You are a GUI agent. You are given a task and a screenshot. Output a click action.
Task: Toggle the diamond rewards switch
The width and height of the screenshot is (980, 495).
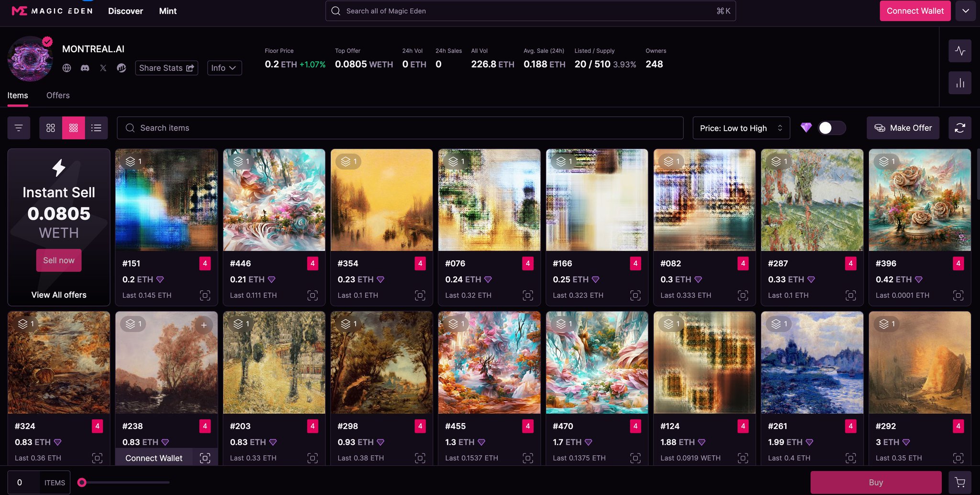pos(832,128)
